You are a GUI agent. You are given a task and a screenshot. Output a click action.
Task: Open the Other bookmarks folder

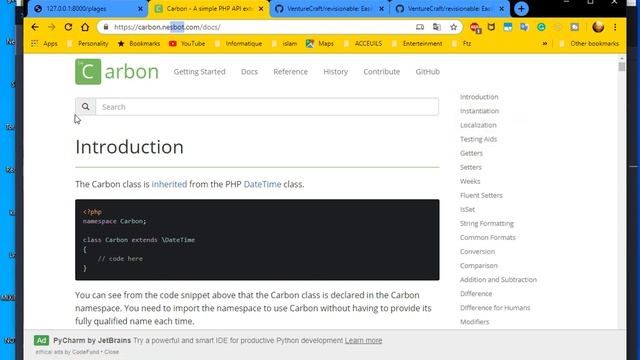589,43
